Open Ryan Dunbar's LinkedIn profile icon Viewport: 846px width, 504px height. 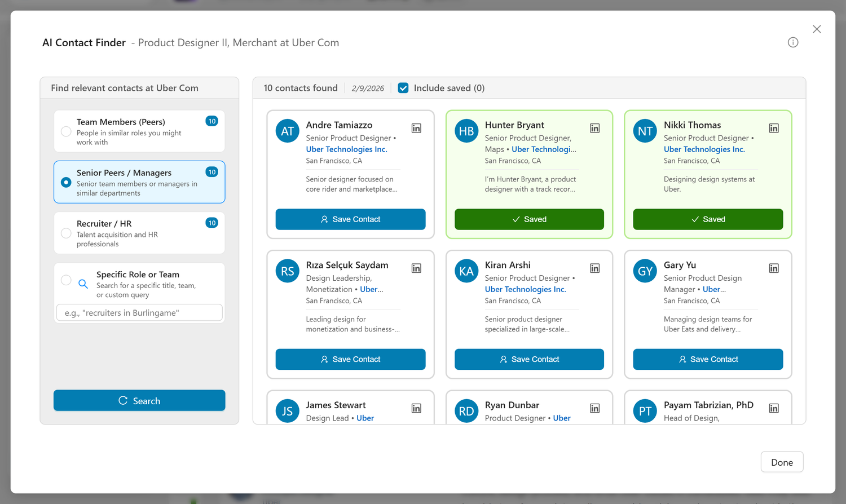click(595, 408)
